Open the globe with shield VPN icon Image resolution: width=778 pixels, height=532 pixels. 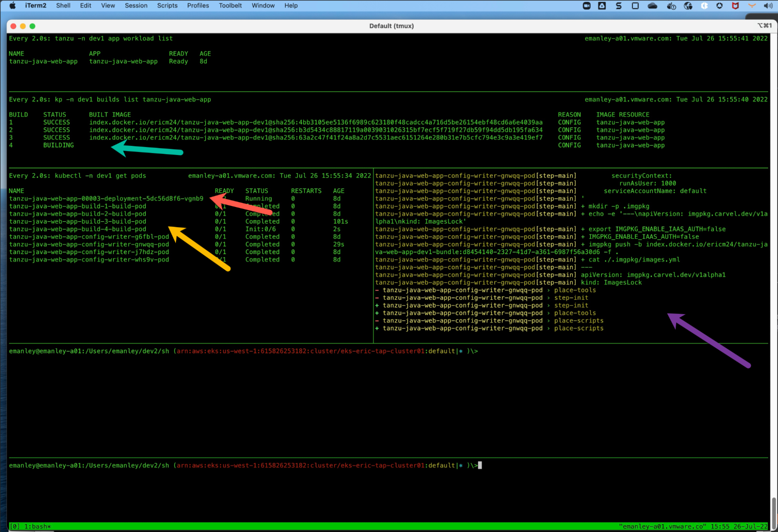click(688, 5)
